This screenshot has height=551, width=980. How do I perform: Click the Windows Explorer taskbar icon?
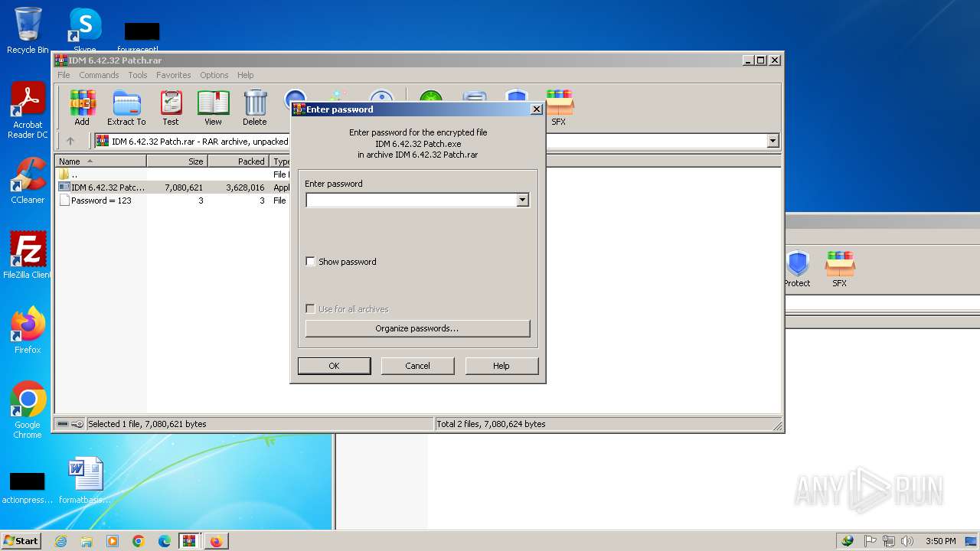(87, 541)
